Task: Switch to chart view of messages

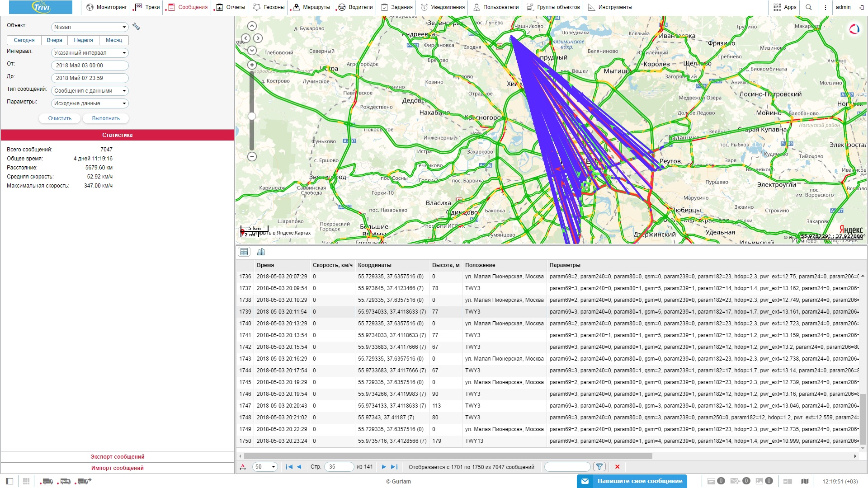Action: tap(261, 252)
